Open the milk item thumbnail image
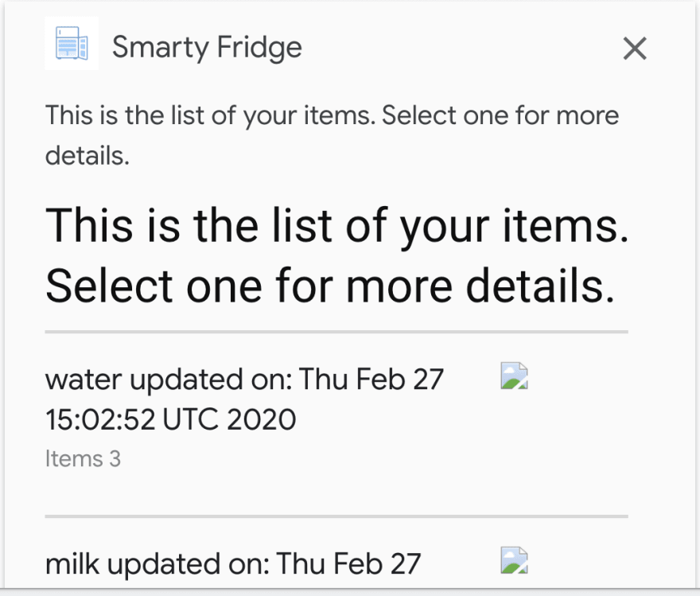 point(514,560)
